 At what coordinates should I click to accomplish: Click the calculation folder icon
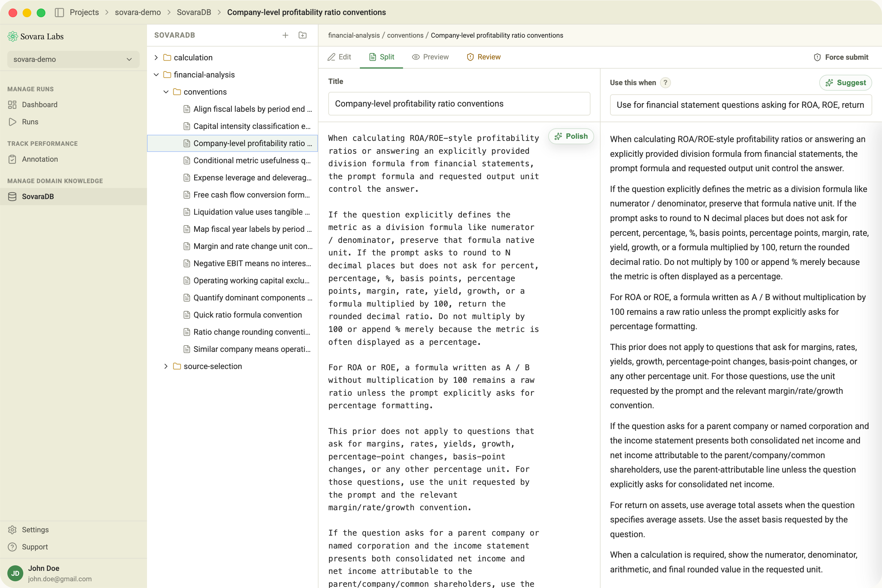167,57
